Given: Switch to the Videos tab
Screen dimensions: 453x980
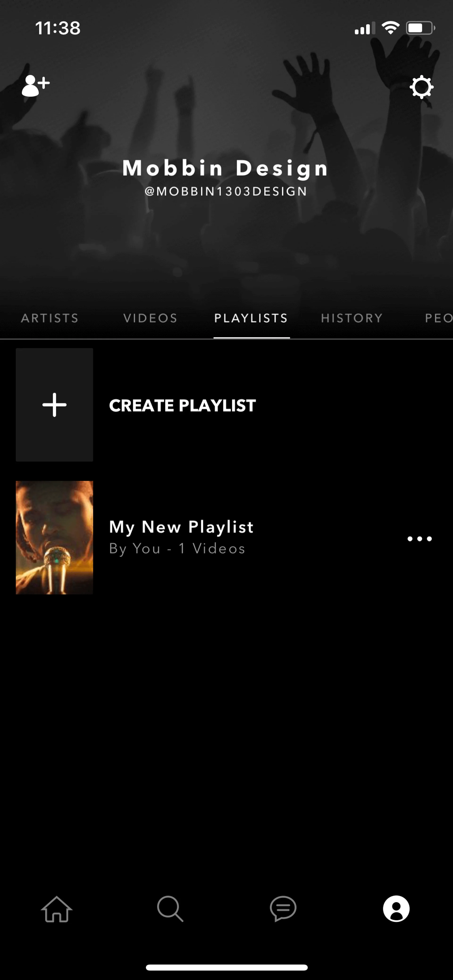Looking at the screenshot, I should pos(150,318).
